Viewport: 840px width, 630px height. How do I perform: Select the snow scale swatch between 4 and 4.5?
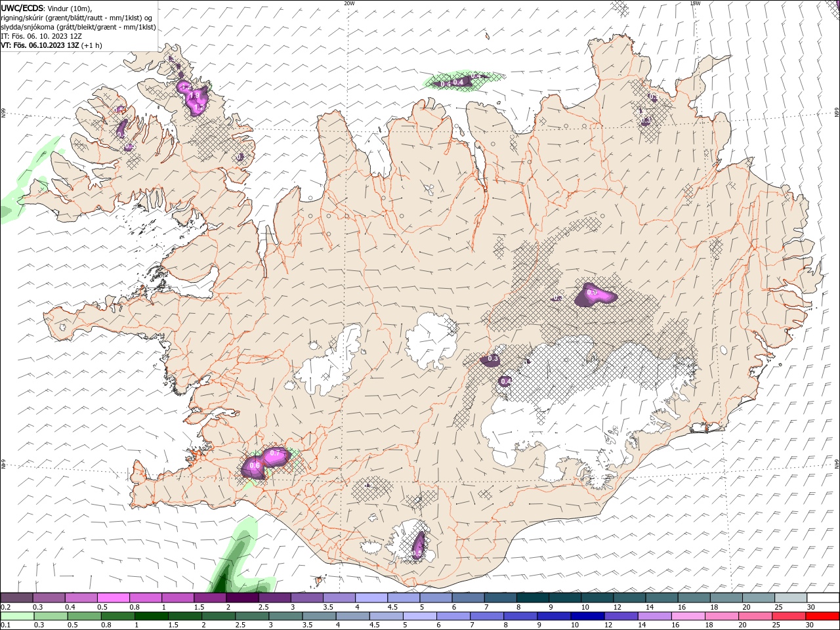[371, 597]
